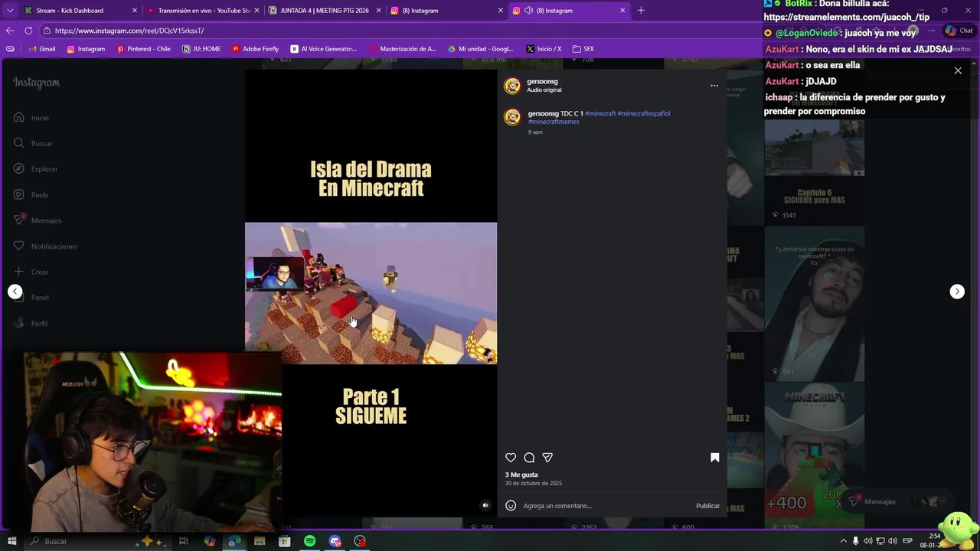Viewport: 980px width, 551px height.
Task: Click the address bar URL
Action: [129, 31]
